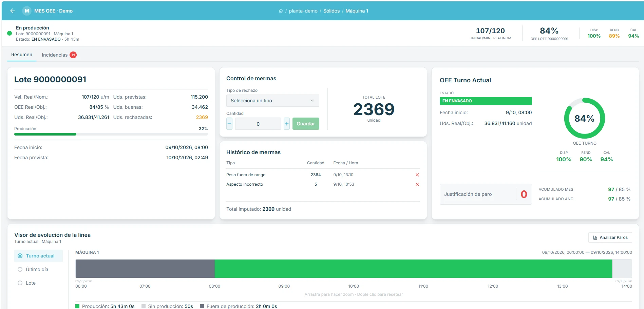Click the ACUMULADO AÑO 97 / 85 % value
Viewport: 644px width, 309px height.
[619, 199]
